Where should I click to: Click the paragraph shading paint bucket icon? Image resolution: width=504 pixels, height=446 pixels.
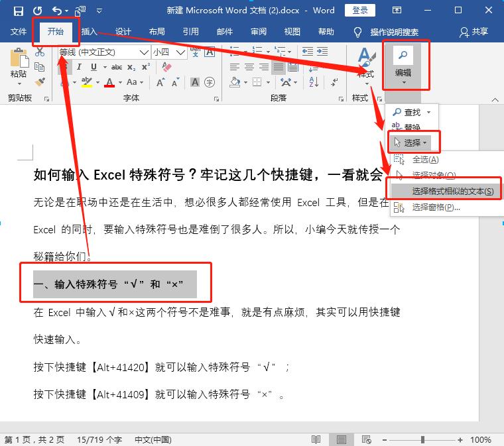tap(235, 82)
